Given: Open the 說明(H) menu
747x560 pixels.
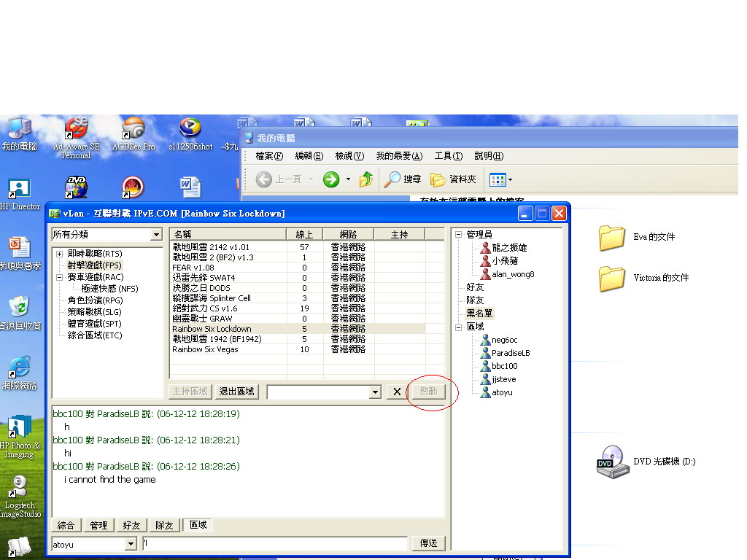Looking at the screenshot, I should (x=489, y=156).
